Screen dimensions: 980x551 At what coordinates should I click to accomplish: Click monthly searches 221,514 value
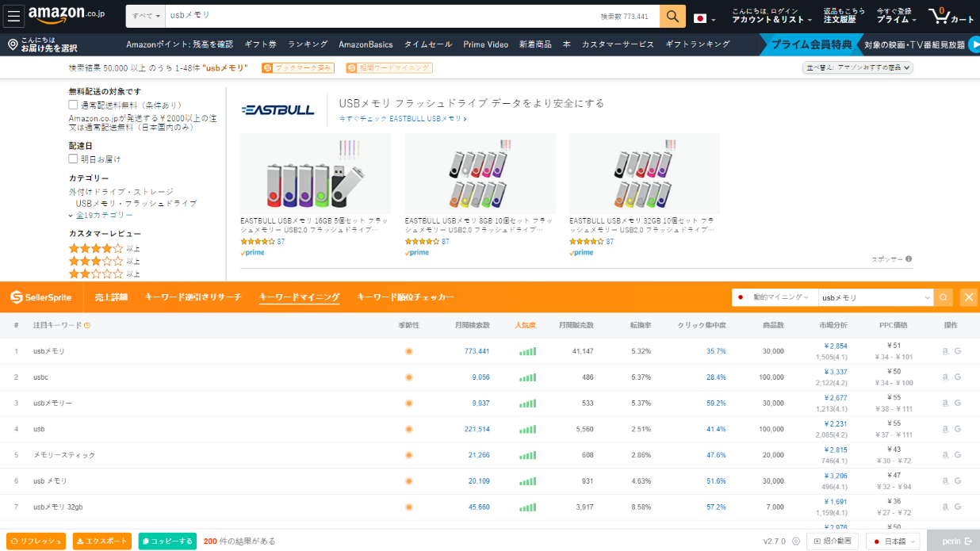pyautogui.click(x=477, y=429)
